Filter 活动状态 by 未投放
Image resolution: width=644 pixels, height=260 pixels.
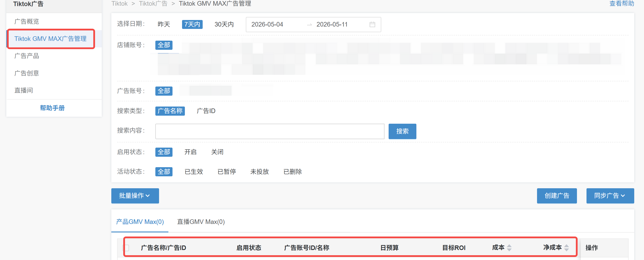tap(260, 172)
